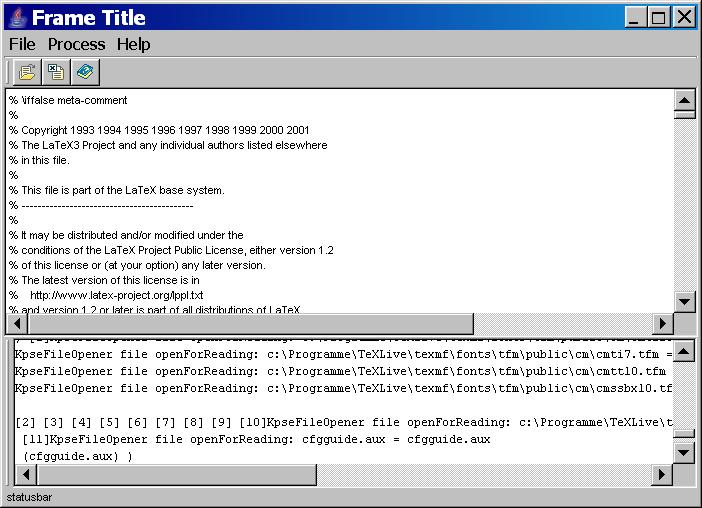Click left arrow of log horizontal scrollbar
Viewport: 702px width, 508px height.
coord(25,474)
